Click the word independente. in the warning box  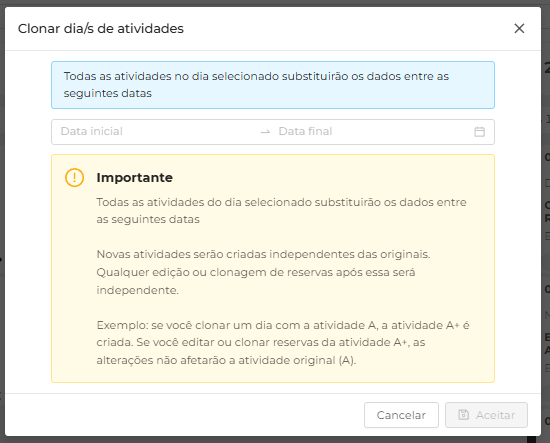pos(138,290)
